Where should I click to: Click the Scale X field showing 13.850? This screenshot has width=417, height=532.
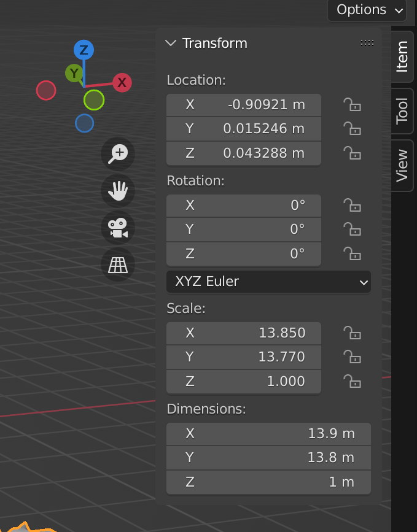pos(244,333)
